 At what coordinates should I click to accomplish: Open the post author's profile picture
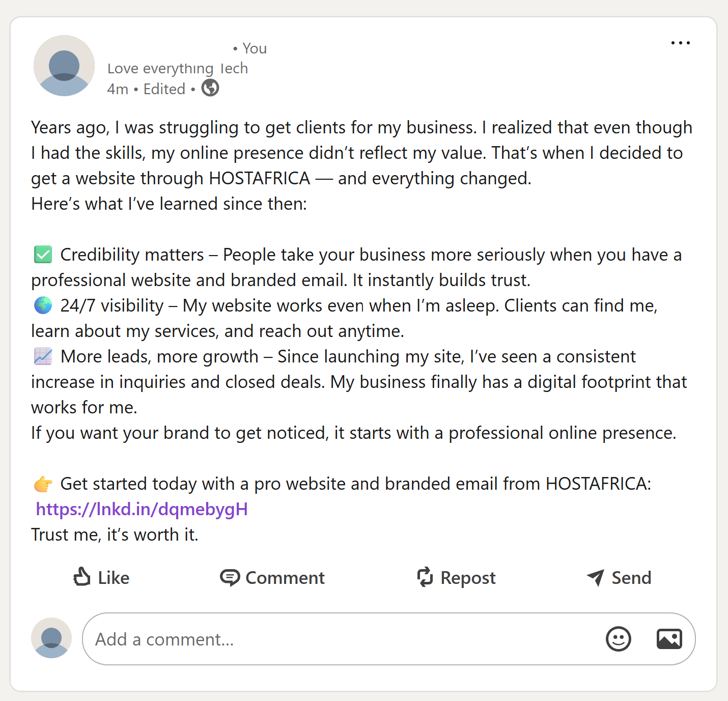click(x=64, y=66)
